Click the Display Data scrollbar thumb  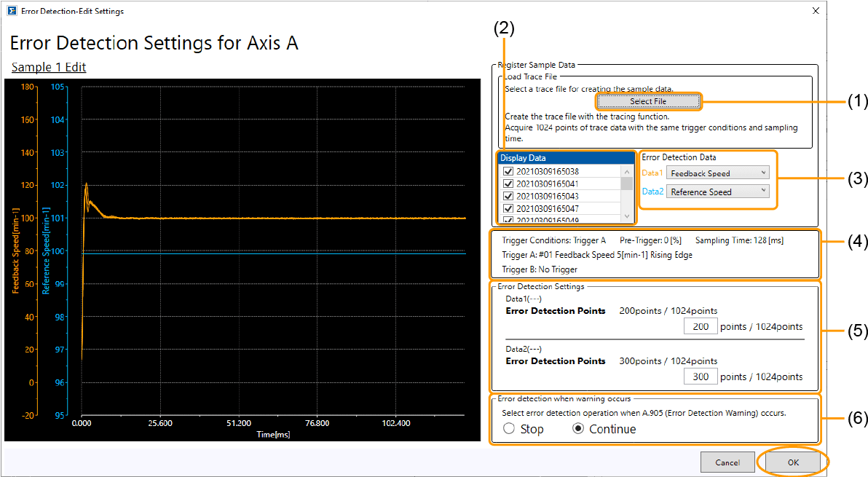[x=627, y=184]
